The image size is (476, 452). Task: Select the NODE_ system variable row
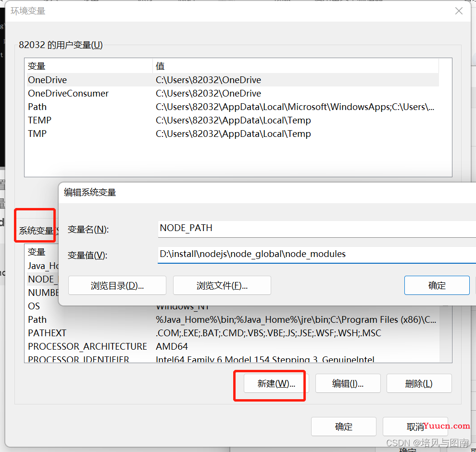click(43, 279)
